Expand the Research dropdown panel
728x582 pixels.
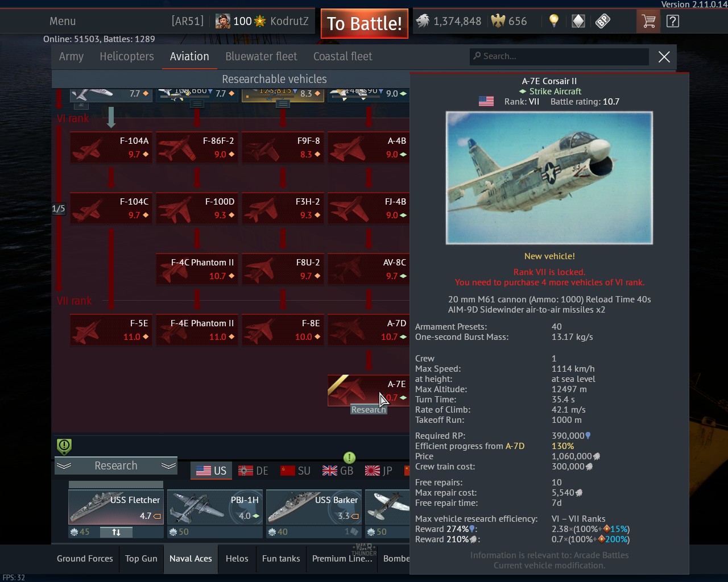pyautogui.click(x=116, y=465)
